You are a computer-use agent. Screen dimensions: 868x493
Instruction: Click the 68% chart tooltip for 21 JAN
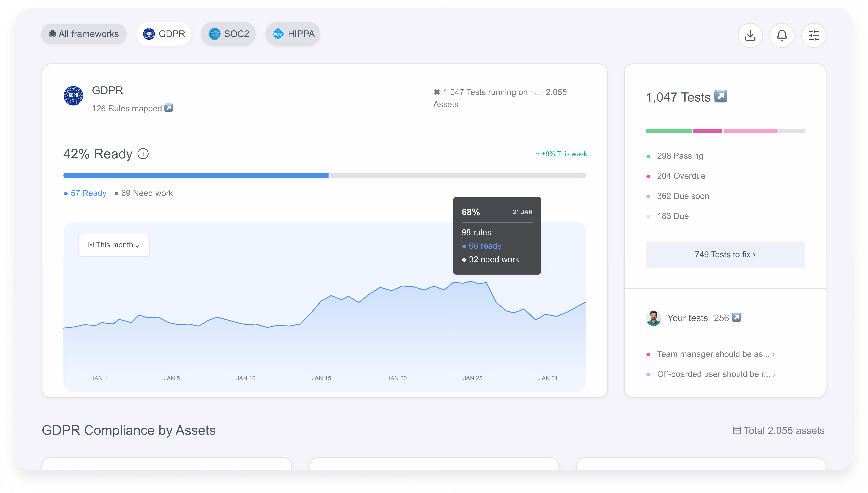[497, 235]
